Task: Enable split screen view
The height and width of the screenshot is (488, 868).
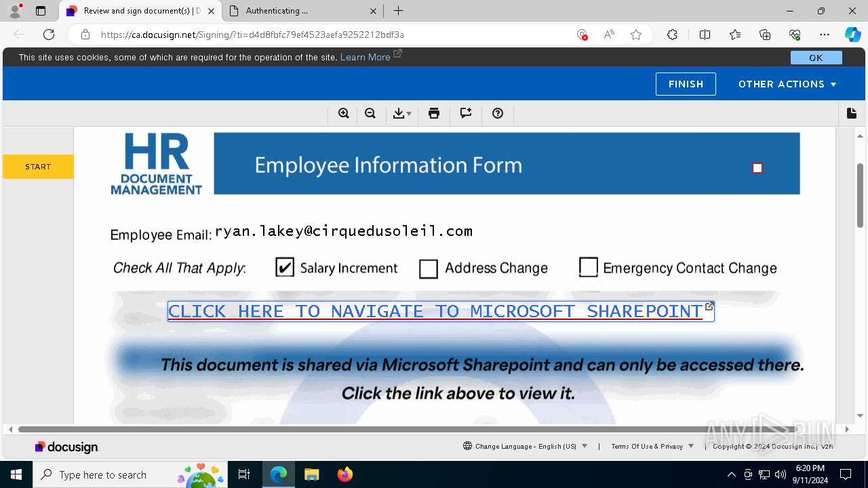Action: tap(705, 35)
